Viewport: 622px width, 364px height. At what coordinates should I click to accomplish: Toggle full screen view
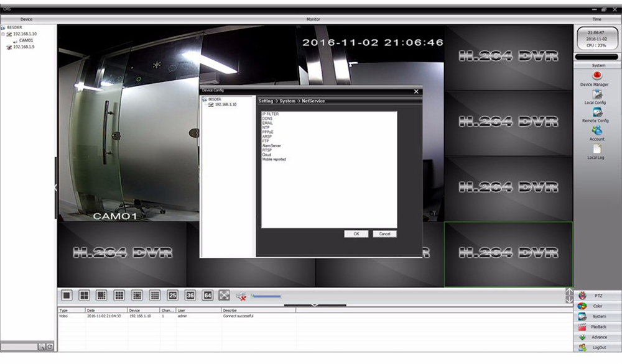(224, 295)
